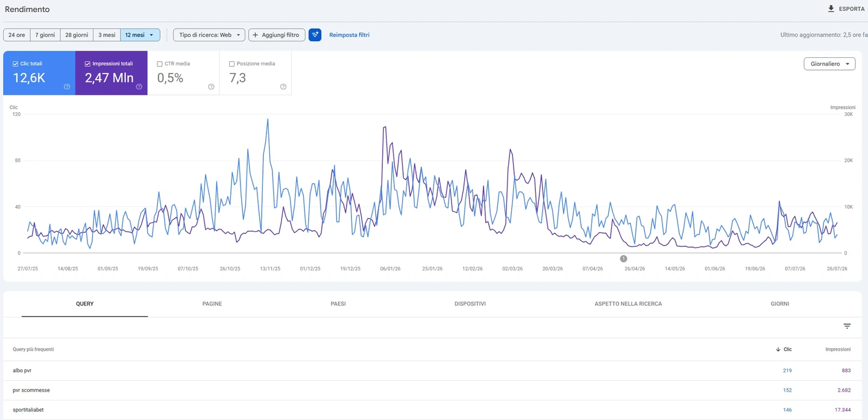Open help icon on Impressioni totali card
Image resolution: width=868 pixels, height=420 pixels.
[x=139, y=87]
